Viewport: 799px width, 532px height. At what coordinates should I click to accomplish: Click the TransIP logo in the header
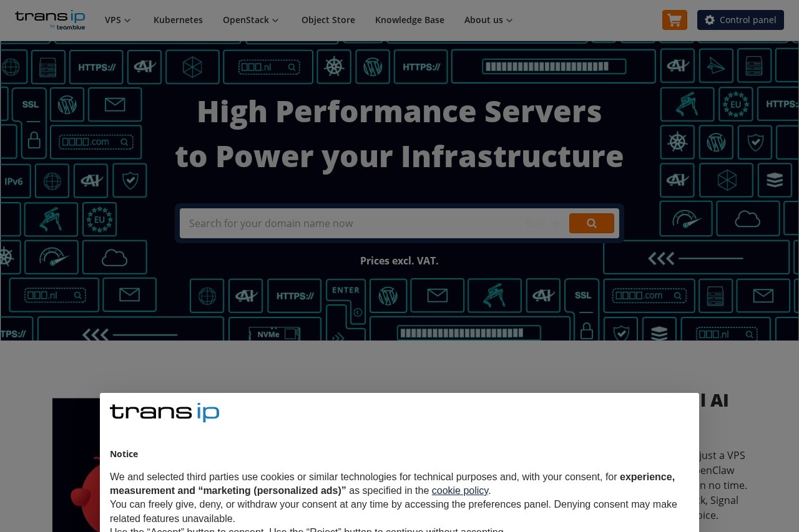click(x=50, y=19)
